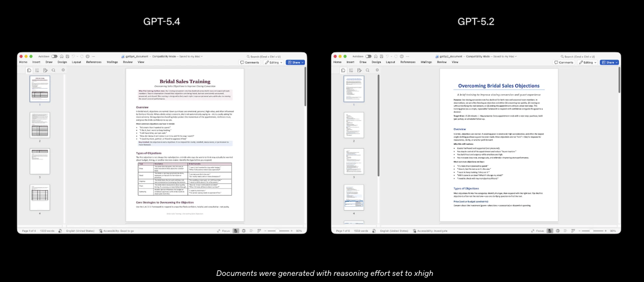Open the Layout tab in GPT-5.2 window
The image size is (644, 282).
click(391, 62)
